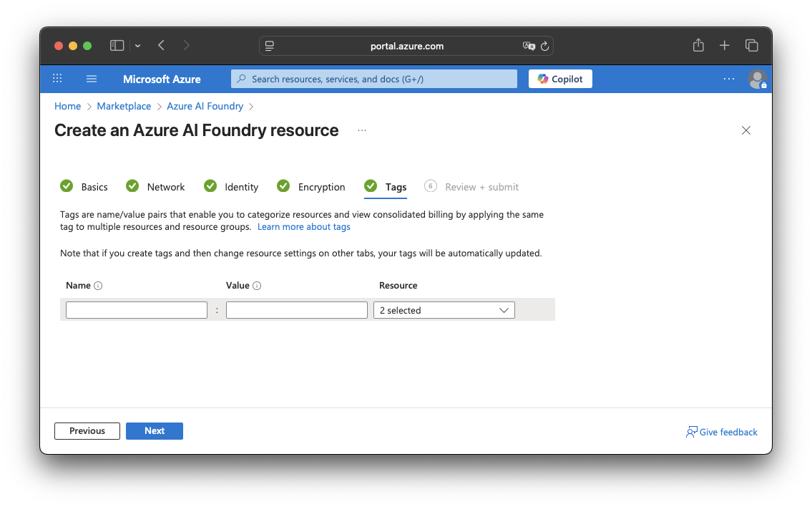Click the Next button
This screenshot has height=507, width=812.
pos(155,431)
